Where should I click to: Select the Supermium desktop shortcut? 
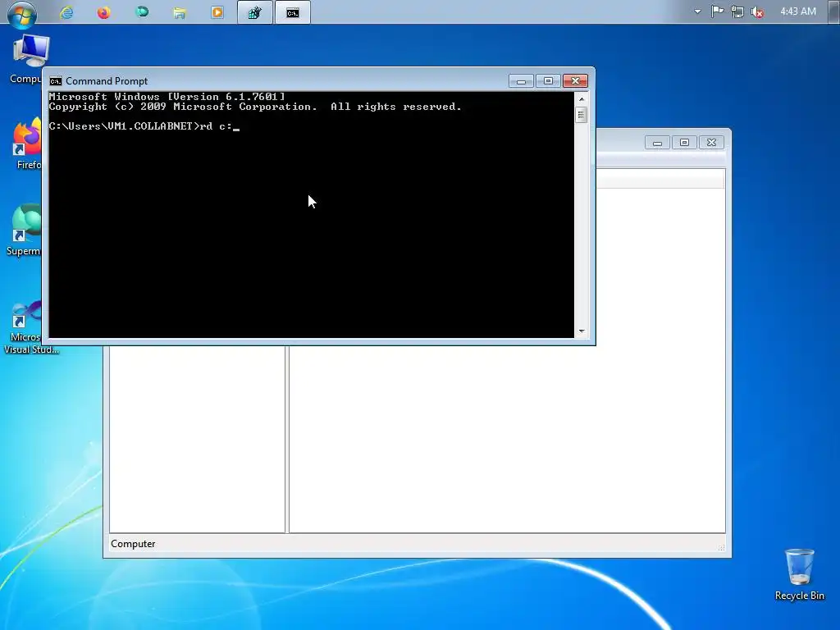tap(24, 231)
